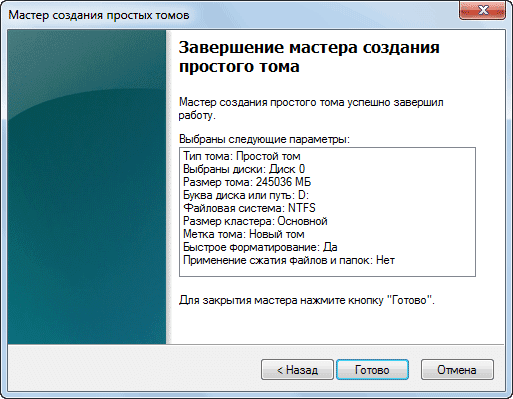
Task: Select the 'Файловая система: NTFS' line
Action: click(249, 208)
